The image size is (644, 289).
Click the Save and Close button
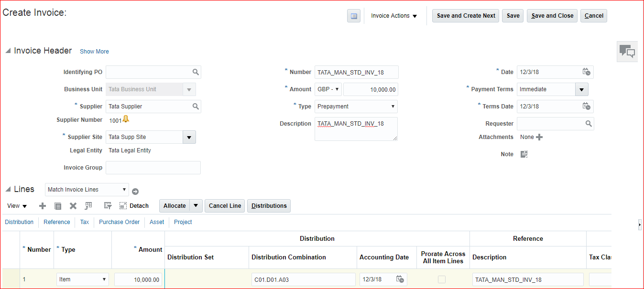click(552, 16)
